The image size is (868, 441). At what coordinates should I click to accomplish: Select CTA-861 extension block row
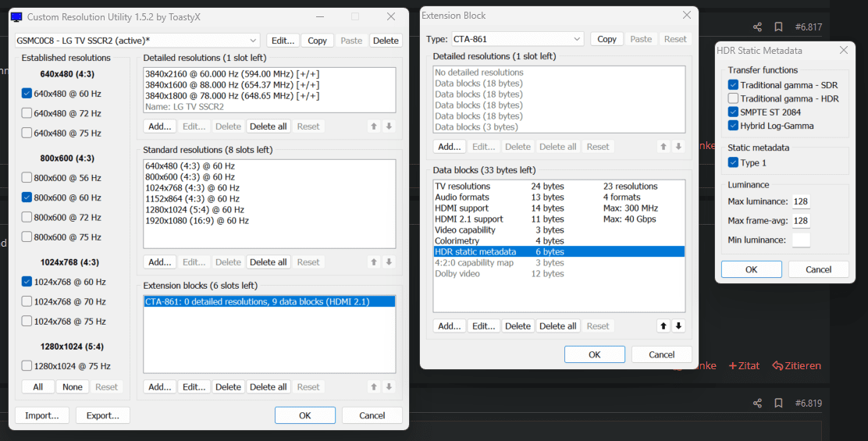click(269, 301)
